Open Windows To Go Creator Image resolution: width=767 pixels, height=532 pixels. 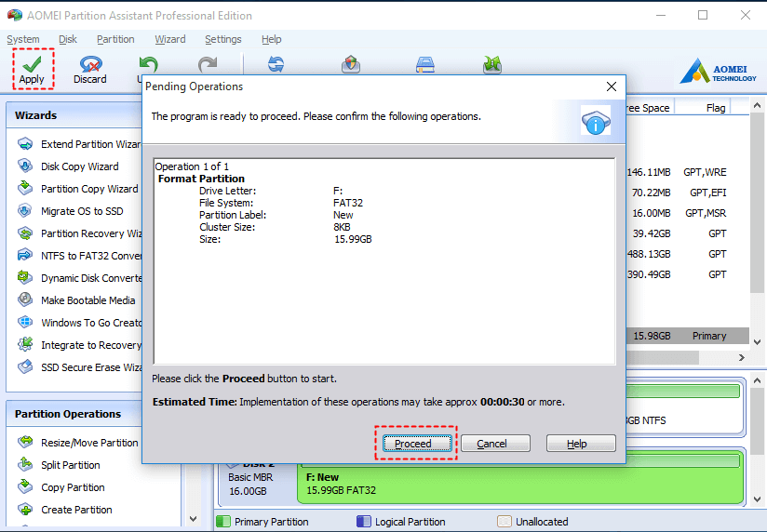coord(79,323)
